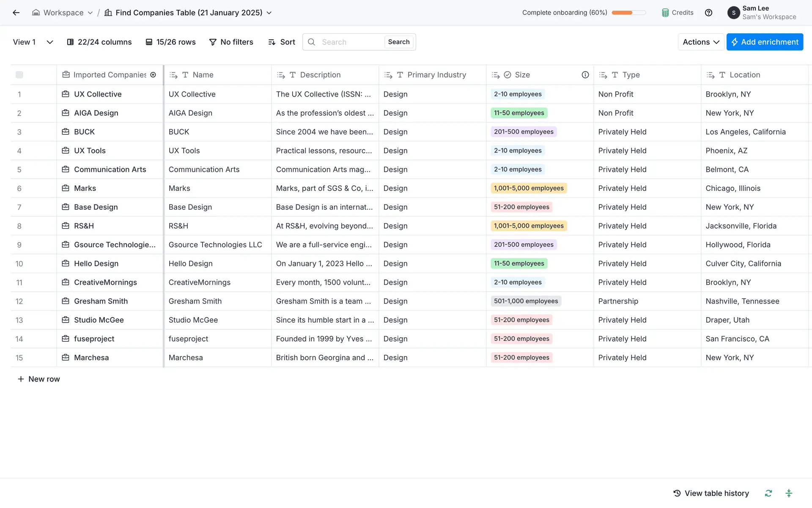Open the No filters menu
The height and width of the screenshot is (508, 812).
tap(231, 42)
